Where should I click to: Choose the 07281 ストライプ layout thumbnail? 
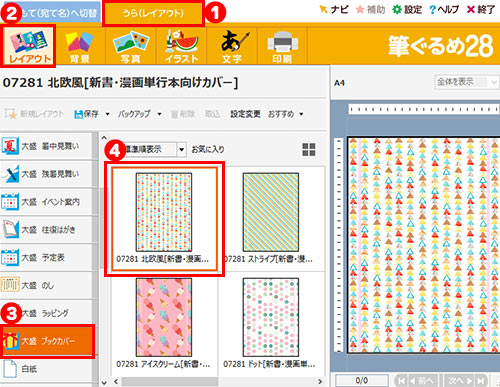(270, 218)
